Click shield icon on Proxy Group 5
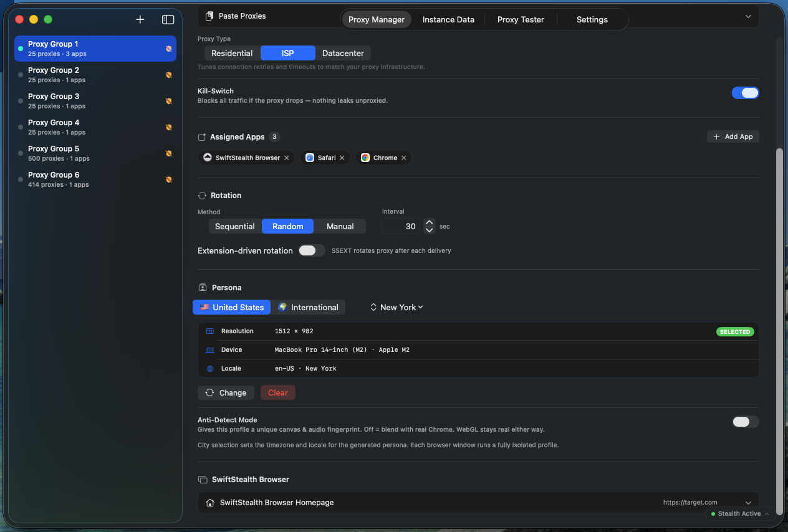The height and width of the screenshot is (532, 788). click(x=168, y=153)
